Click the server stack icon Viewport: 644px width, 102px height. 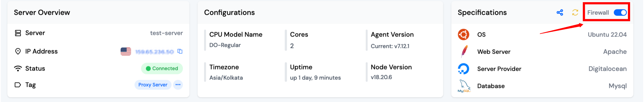pyautogui.click(x=18, y=33)
